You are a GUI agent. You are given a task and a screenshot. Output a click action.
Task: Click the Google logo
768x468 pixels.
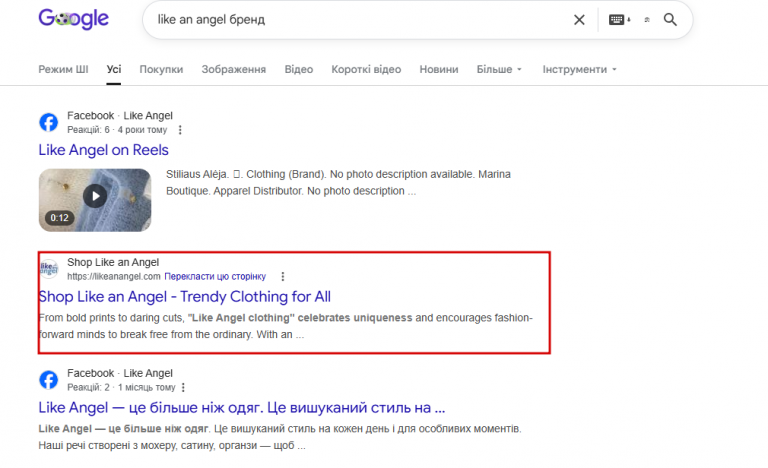tap(73, 19)
